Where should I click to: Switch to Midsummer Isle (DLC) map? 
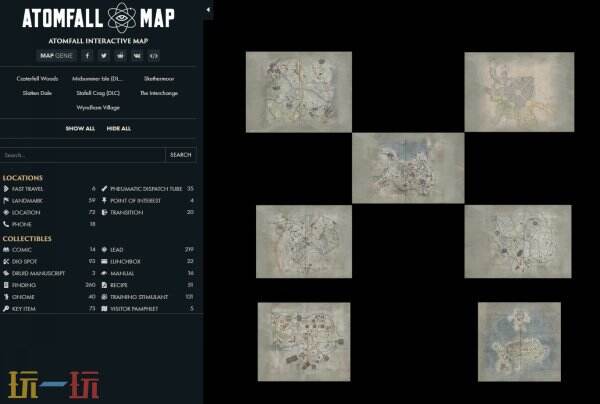98,79
